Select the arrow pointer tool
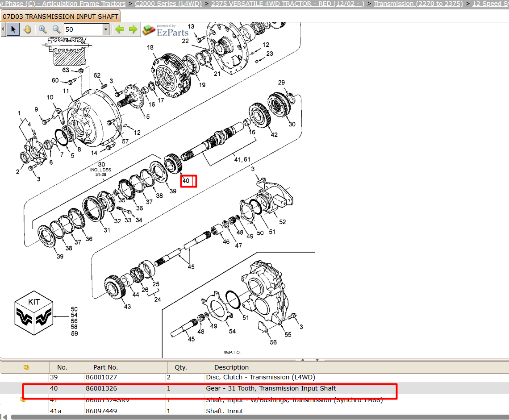The width and height of the screenshot is (509, 420). point(13,29)
